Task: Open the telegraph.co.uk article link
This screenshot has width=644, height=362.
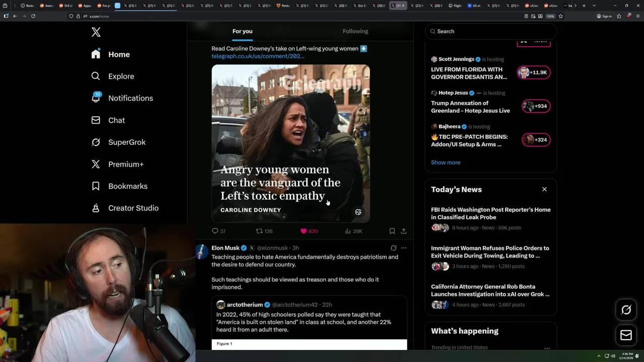Action: click(x=258, y=56)
